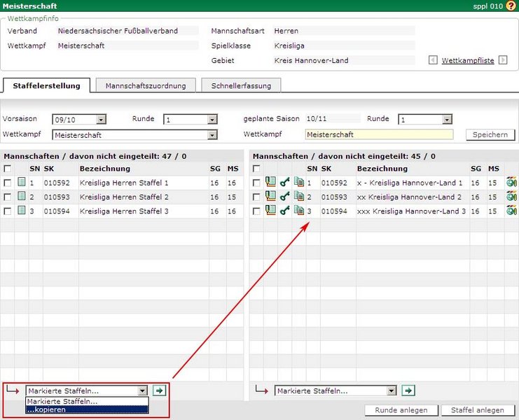This screenshot has width=519, height=420.
Task: Expand the left Wettkampf Meisterschaft dropdown
Action: pyautogui.click(x=212, y=134)
